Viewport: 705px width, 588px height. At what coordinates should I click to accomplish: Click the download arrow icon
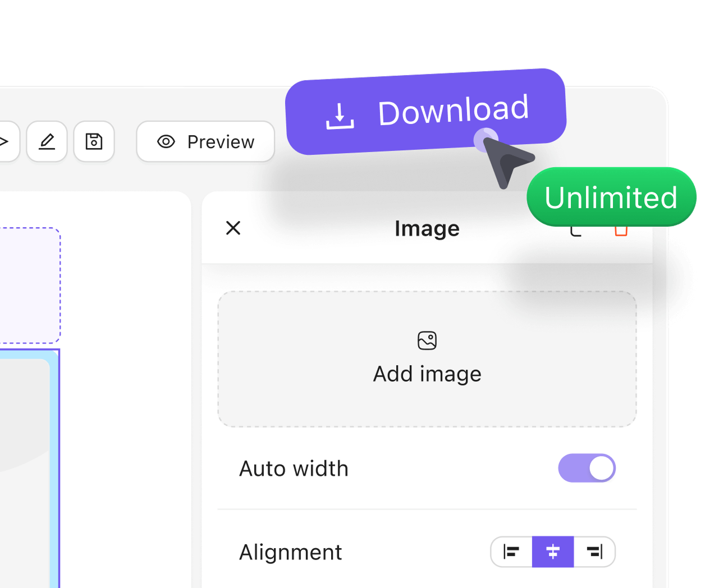point(341,116)
